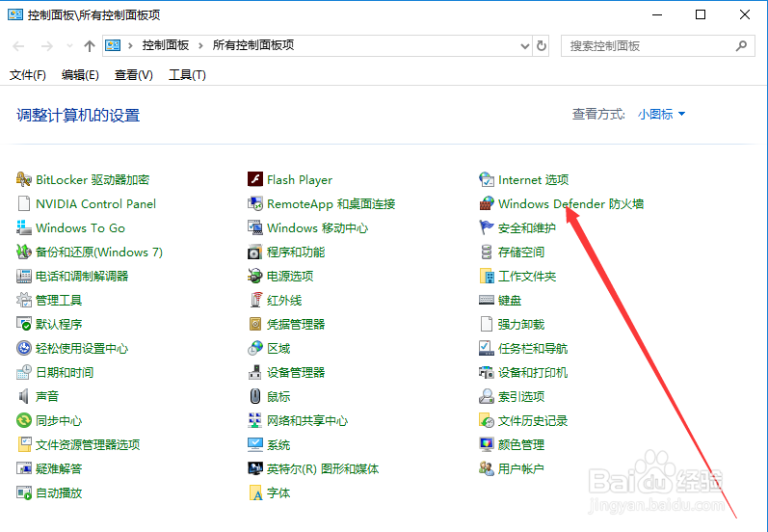Open the 凭据管理器 safe icon
This screenshot has width=768, height=532.
point(255,324)
